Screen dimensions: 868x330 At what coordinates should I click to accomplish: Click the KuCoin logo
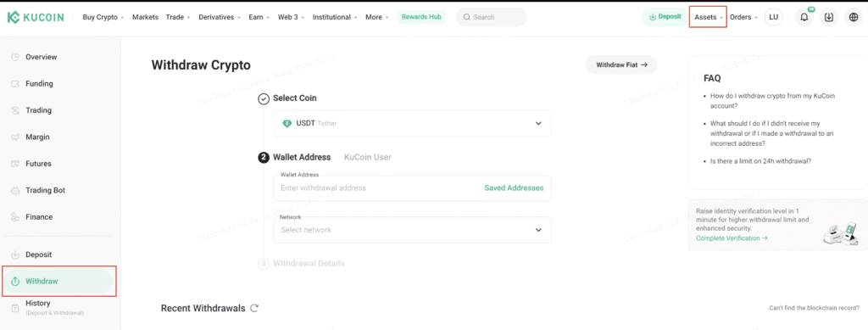[36, 17]
